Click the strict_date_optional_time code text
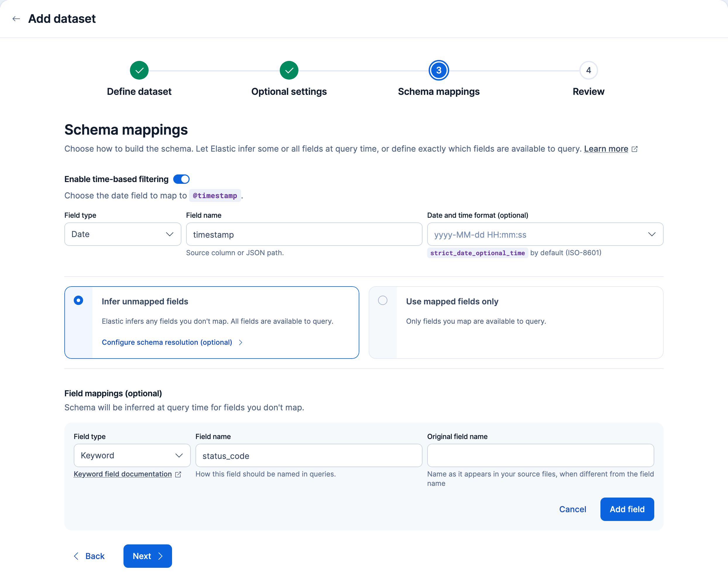Screen dimensions: 728x576 click(478, 253)
